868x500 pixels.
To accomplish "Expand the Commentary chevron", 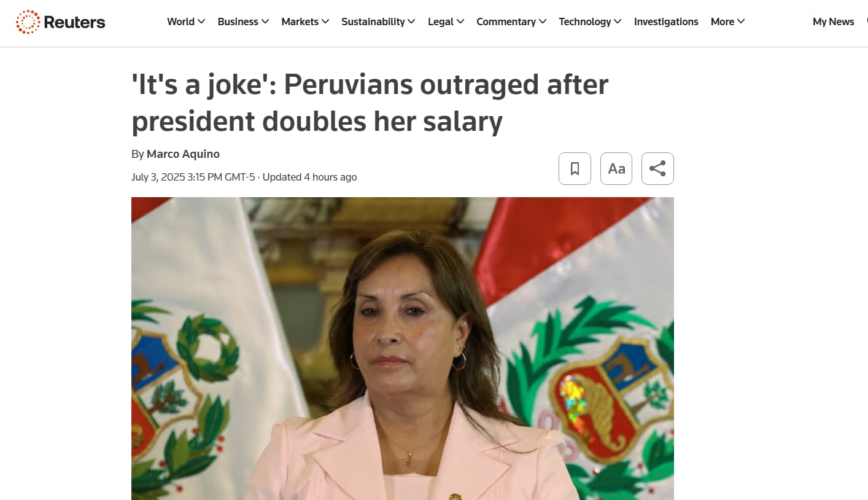I will click(x=543, y=21).
